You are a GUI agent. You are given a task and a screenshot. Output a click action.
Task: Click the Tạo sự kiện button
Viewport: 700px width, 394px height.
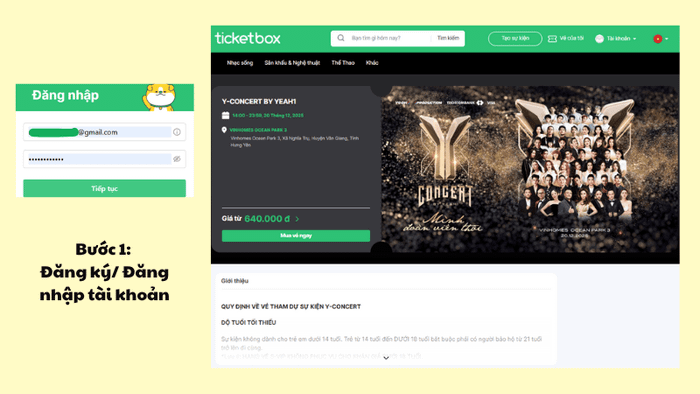click(x=515, y=38)
